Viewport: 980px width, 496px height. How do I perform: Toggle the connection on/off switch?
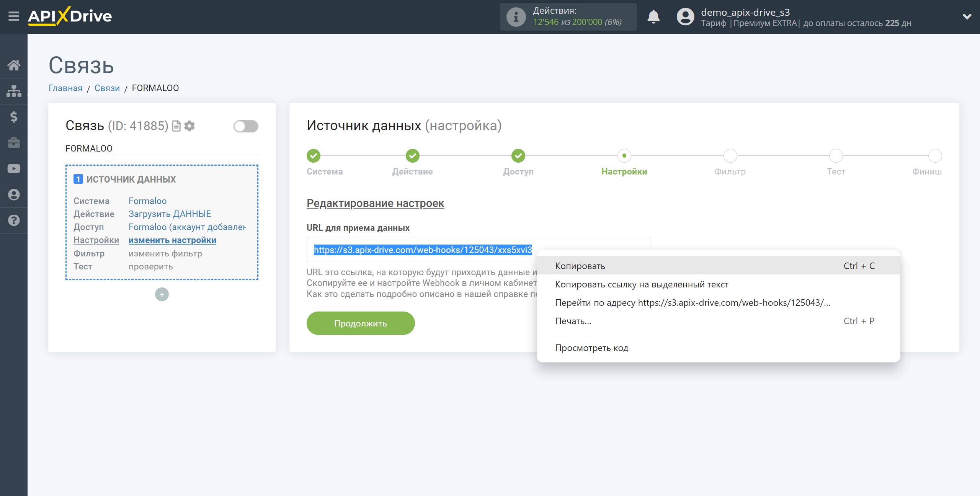246,126
